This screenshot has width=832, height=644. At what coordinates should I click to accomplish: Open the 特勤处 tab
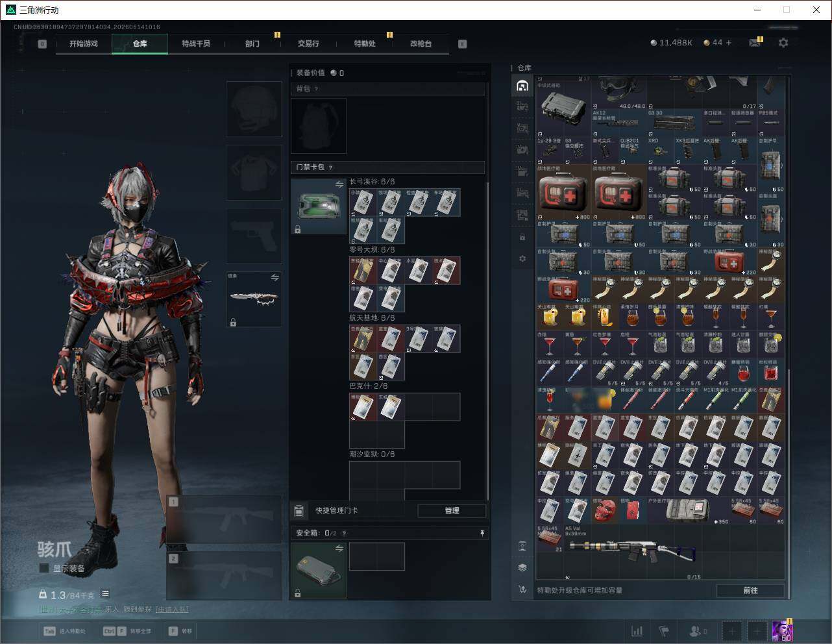click(365, 43)
